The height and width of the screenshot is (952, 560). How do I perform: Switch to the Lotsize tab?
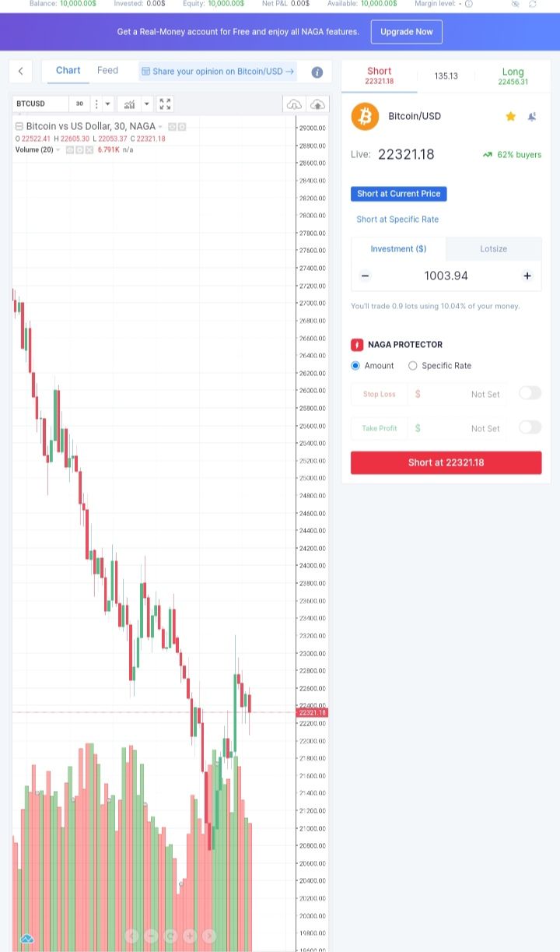tap(494, 249)
